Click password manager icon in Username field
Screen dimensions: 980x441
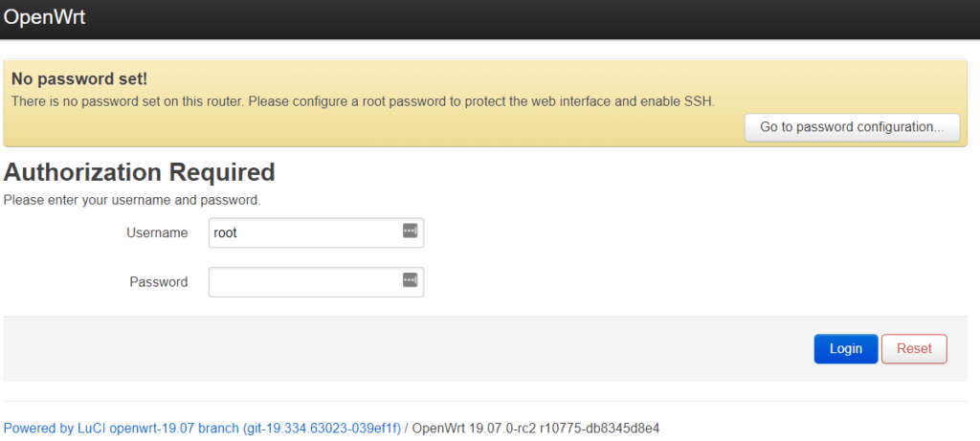coord(410,231)
